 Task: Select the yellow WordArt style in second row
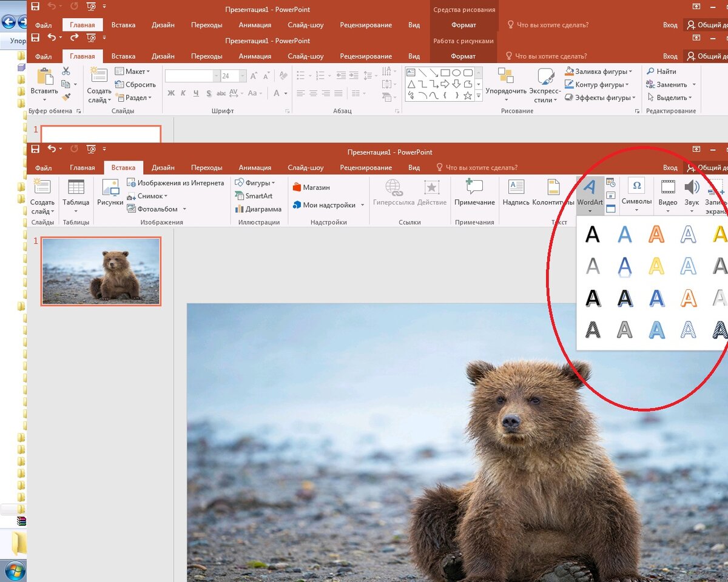pyautogui.click(x=656, y=266)
